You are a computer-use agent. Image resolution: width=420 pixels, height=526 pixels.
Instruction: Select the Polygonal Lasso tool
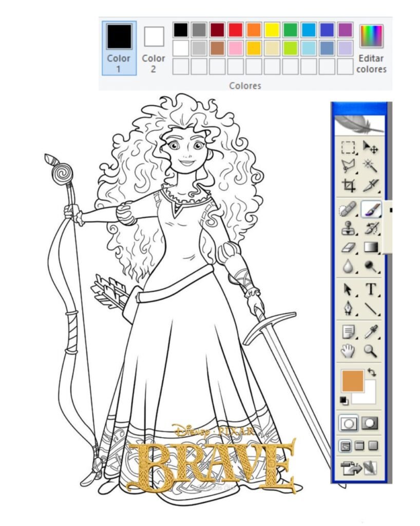click(348, 166)
